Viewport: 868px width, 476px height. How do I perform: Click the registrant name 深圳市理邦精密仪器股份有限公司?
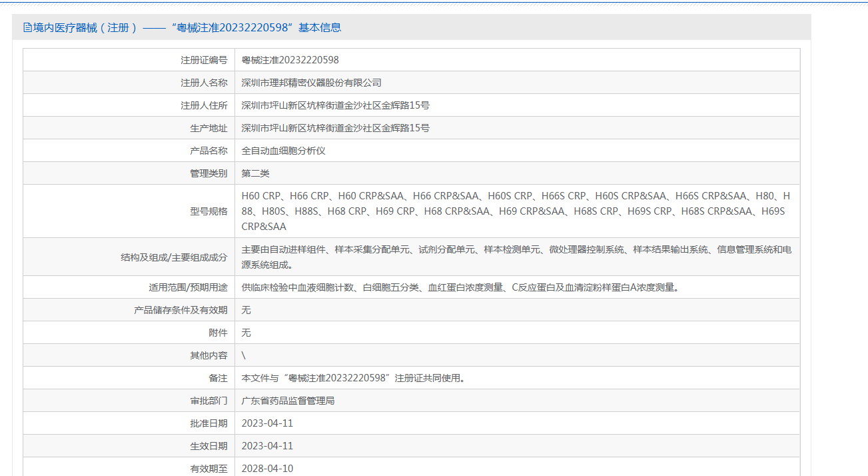point(311,83)
